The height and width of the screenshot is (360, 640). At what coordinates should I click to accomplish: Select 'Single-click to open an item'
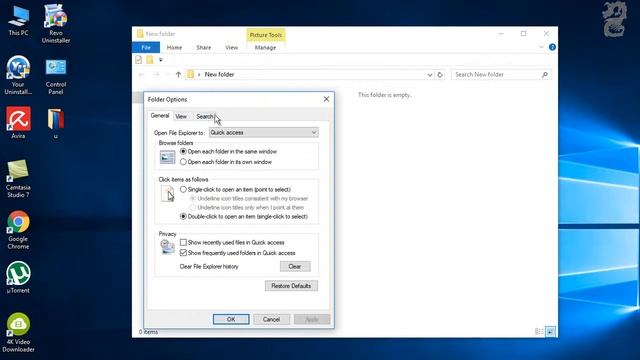click(235, 189)
